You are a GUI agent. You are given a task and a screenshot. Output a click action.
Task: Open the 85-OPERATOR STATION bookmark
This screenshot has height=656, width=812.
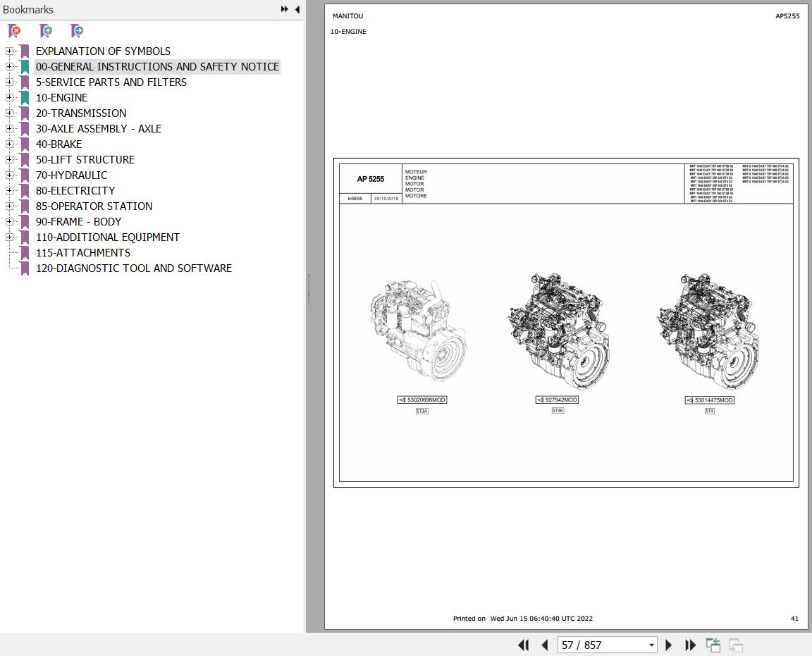tap(94, 206)
